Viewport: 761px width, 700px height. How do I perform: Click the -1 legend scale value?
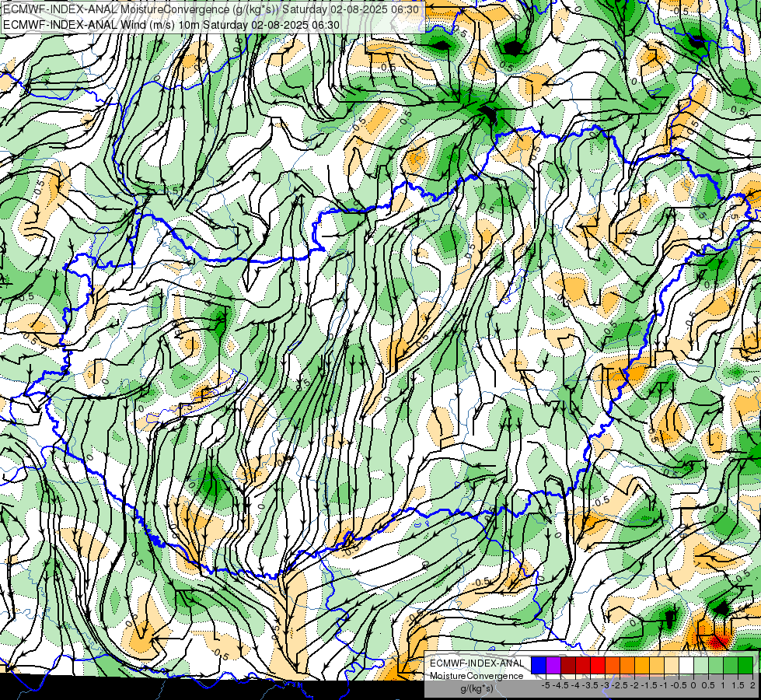[x=664, y=685]
